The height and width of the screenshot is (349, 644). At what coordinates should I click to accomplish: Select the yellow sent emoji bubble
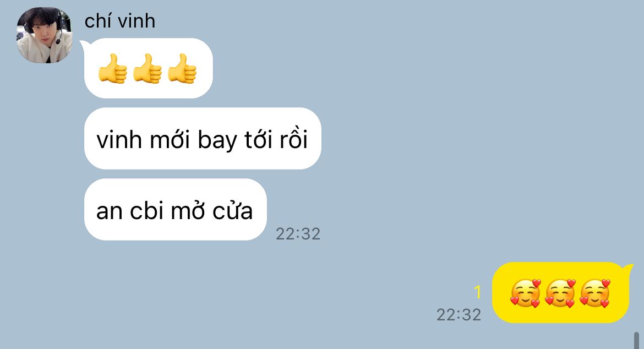tap(563, 292)
